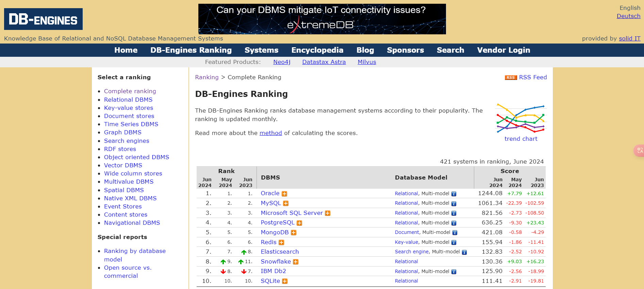Screen dimensions: 644x289
Task: Select Navigational DBMS ranking
Action: point(132,223)
